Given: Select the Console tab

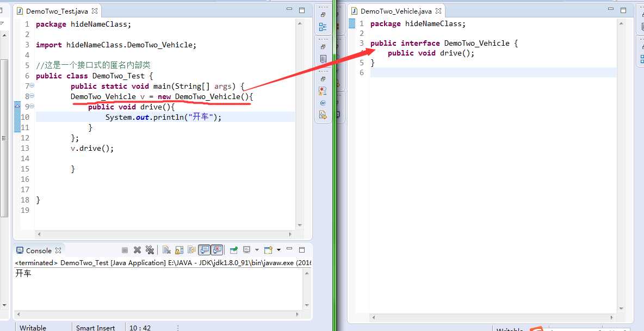Looking at the screenshot, I should tap(39, 250).
